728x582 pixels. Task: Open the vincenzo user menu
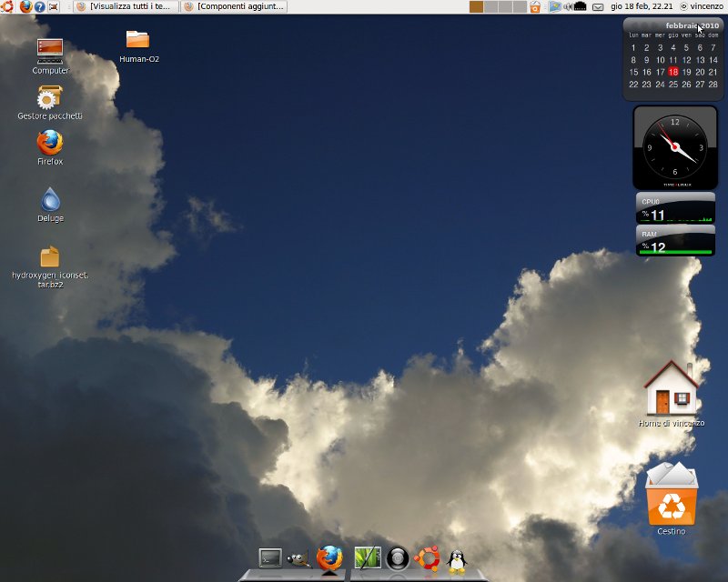[702, 6]
